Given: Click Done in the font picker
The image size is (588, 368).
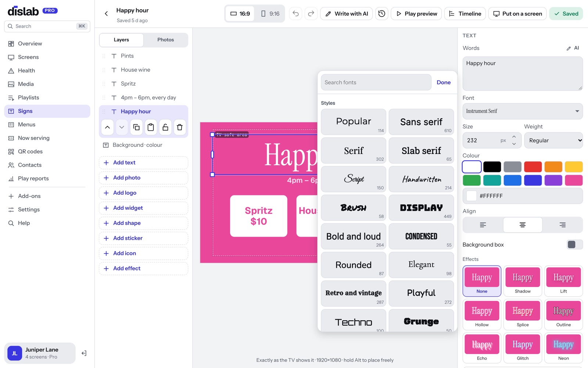Looking at the screenshot, I should [x=444, y=82].
